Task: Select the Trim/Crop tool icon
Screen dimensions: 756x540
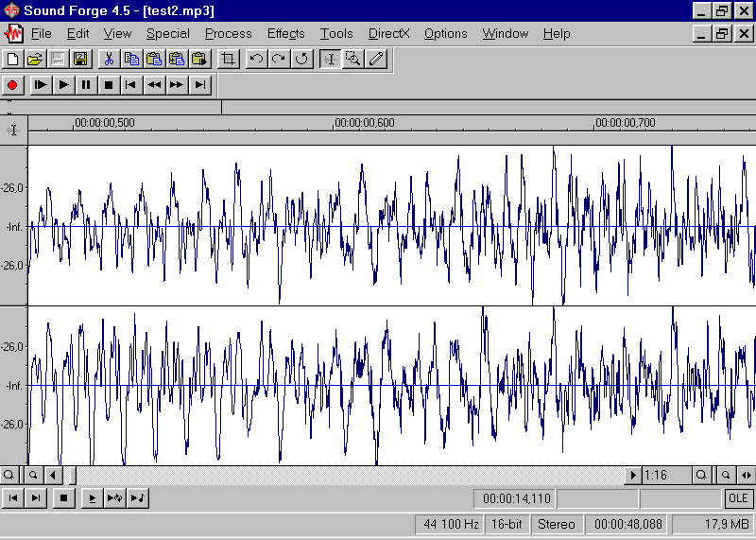Action: [x=228, y=59]
